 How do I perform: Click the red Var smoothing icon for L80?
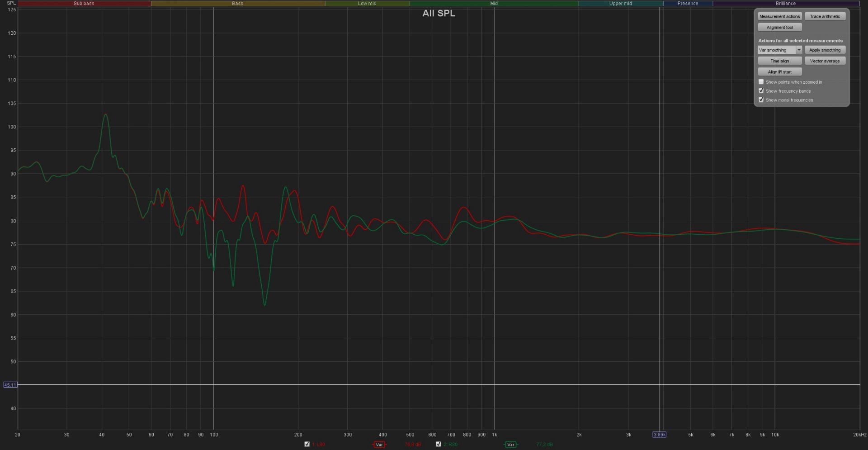[x=379, y=445]
